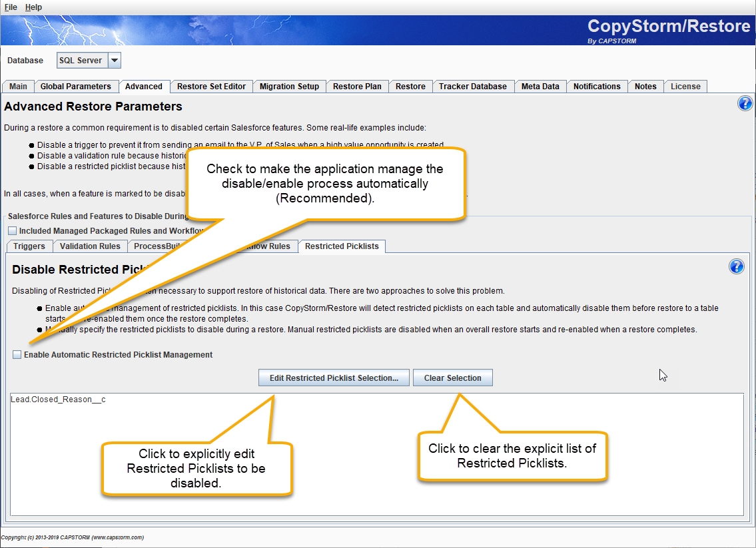756x548 pixels.
Task: Enable Automatic Restricted Picklist Management checkbox
Action: click(17, 355)
